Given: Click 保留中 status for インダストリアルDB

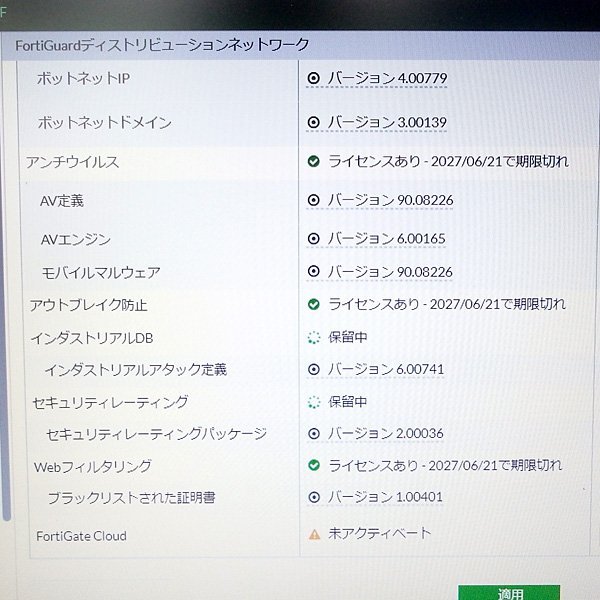Looking at the screenshot, I should click(347, 337).
